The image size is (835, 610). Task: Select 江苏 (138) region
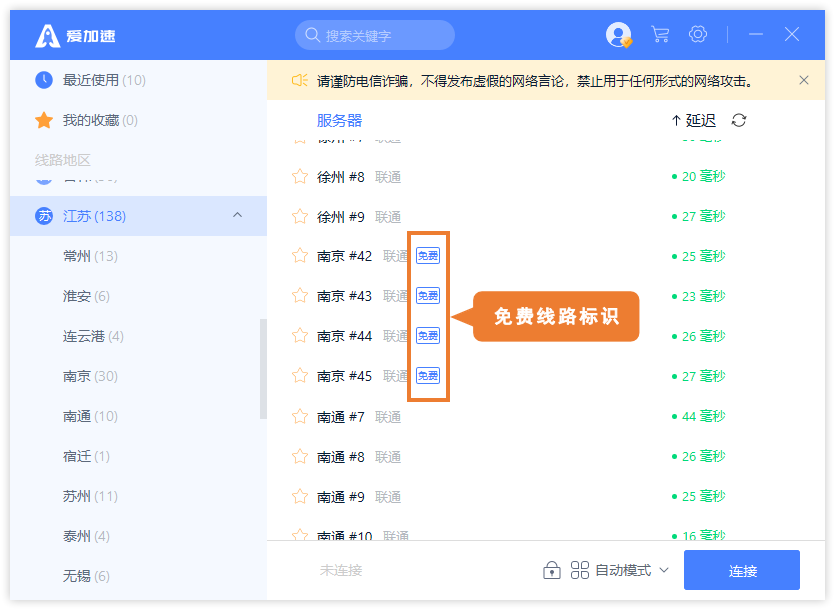(138, 216)
